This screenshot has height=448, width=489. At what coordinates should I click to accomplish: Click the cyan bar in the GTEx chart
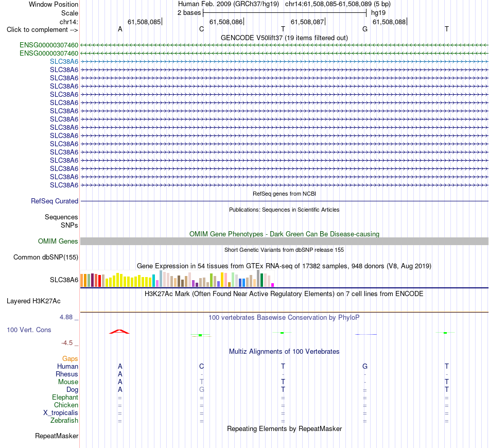(x=153, y=281)
